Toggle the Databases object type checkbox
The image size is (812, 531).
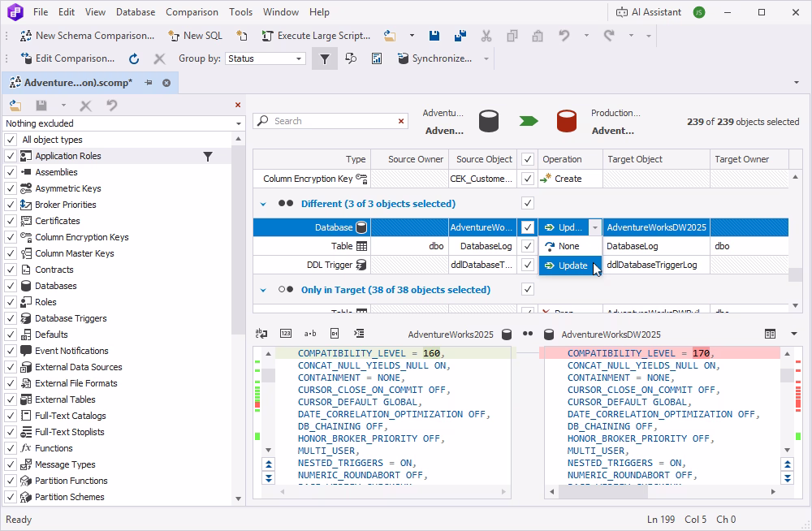[11, 286]
